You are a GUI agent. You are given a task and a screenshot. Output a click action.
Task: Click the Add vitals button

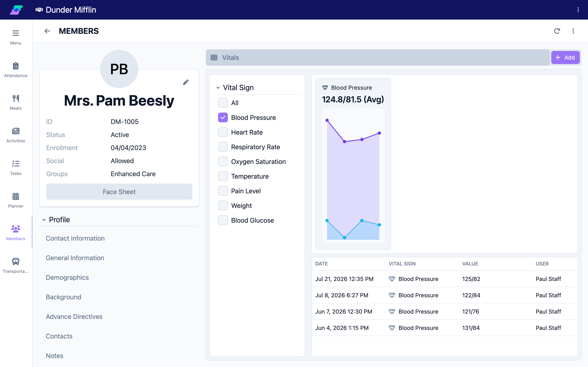tap(565, 57)
